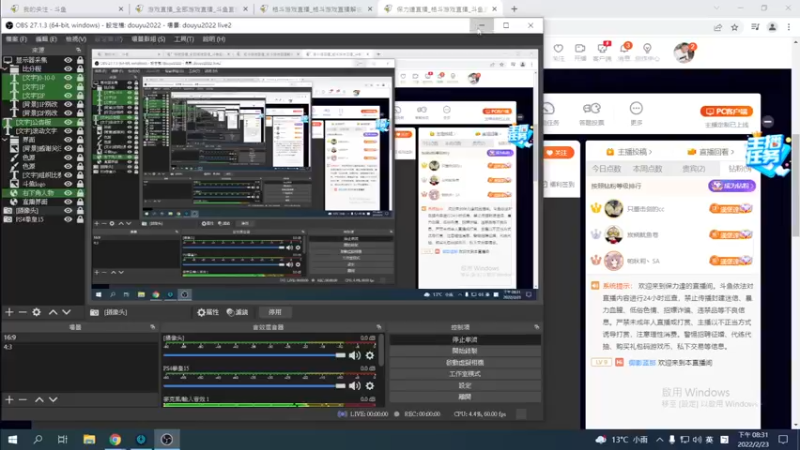Open the 更多 three-dots icon
The image size is (800, 450).
tap(636, 108)
